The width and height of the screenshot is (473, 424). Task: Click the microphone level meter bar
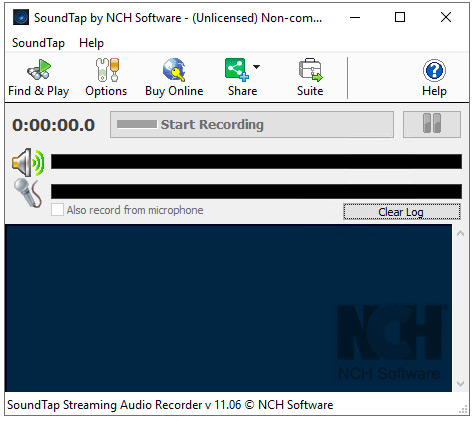tap(256, 192)
